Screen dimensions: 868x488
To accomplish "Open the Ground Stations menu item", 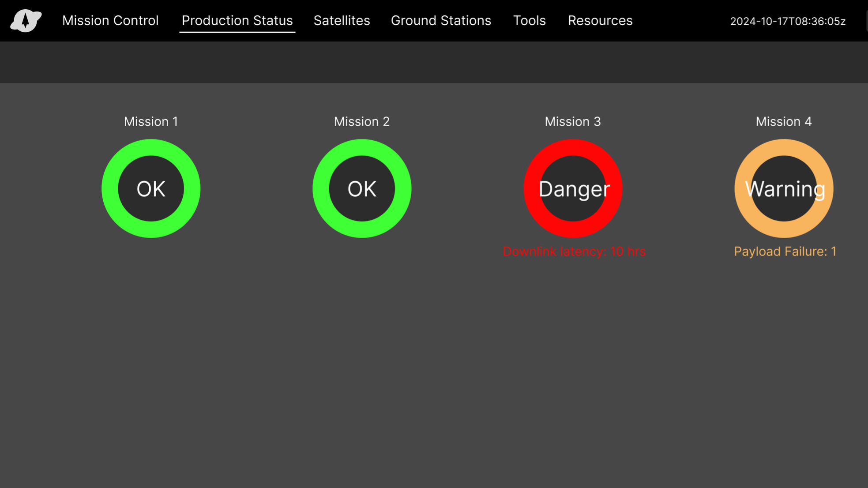I will [x=441, y=21].
